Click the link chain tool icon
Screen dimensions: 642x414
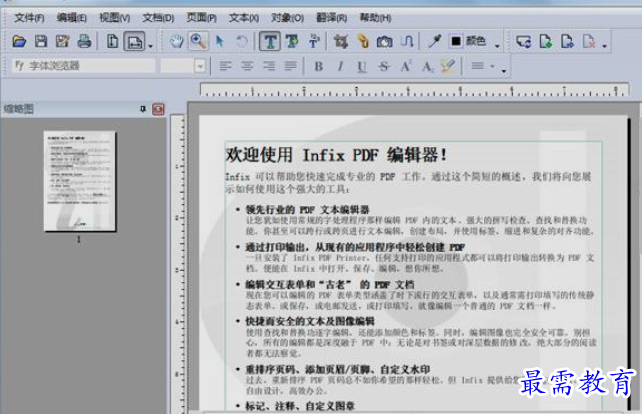(x=363, y=41)
